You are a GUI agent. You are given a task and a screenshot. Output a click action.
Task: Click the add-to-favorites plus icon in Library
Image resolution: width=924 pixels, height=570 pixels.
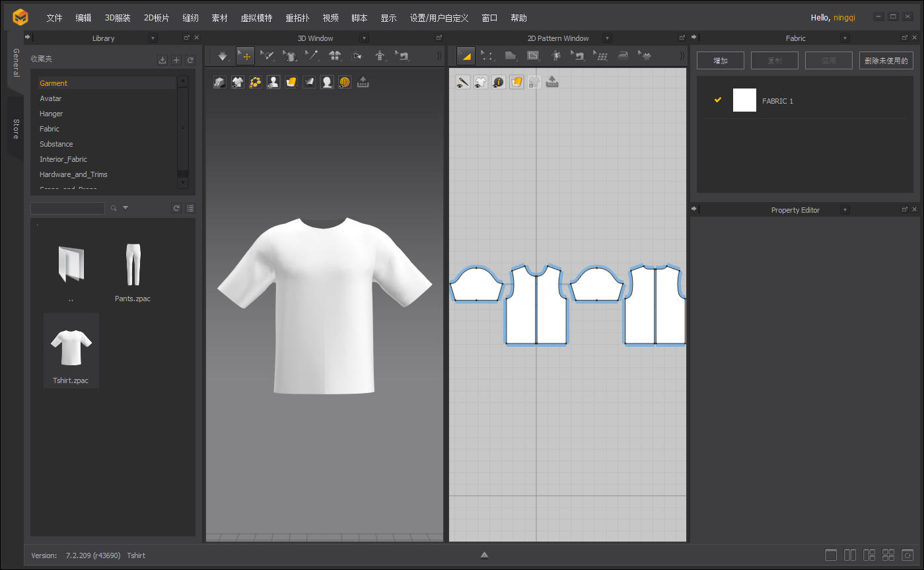176,60
